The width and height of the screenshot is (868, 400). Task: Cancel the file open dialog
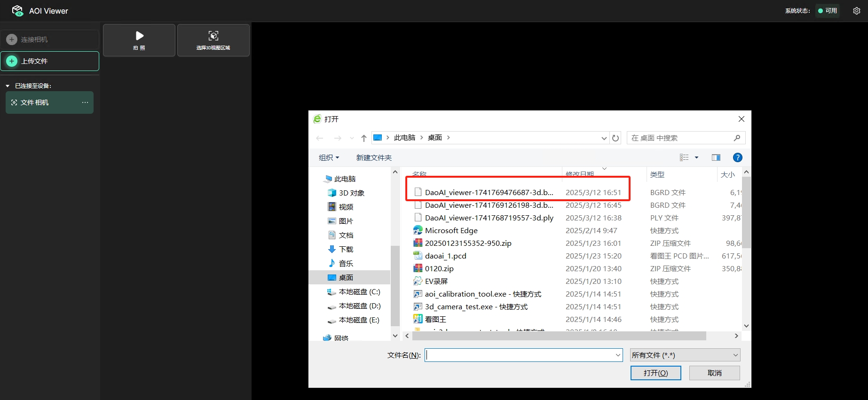[714, 373]
